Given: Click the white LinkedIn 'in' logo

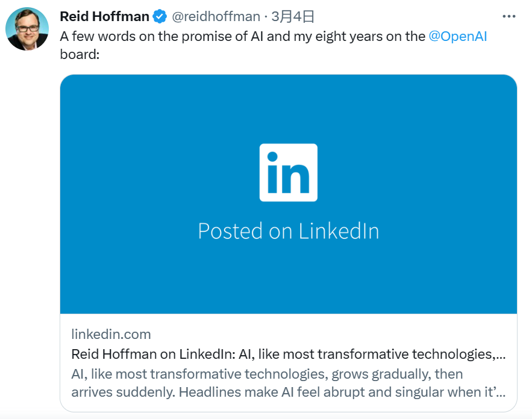Looking at the screenshot, I should coord(288,172).
